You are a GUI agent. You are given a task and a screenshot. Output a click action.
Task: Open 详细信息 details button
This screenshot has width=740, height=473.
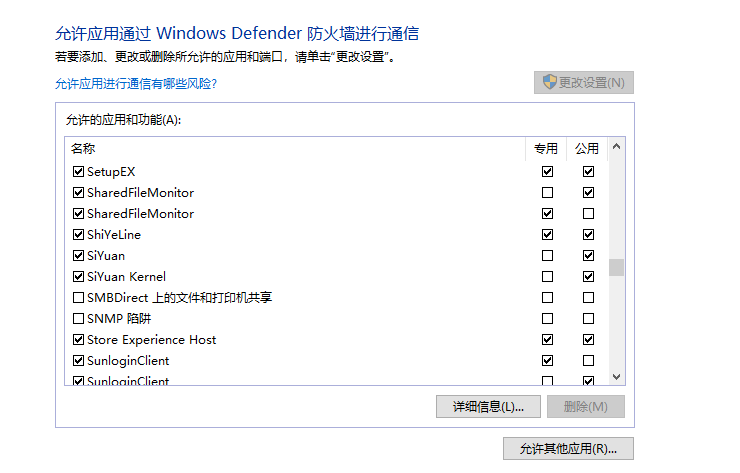click(x=488, y=407)
